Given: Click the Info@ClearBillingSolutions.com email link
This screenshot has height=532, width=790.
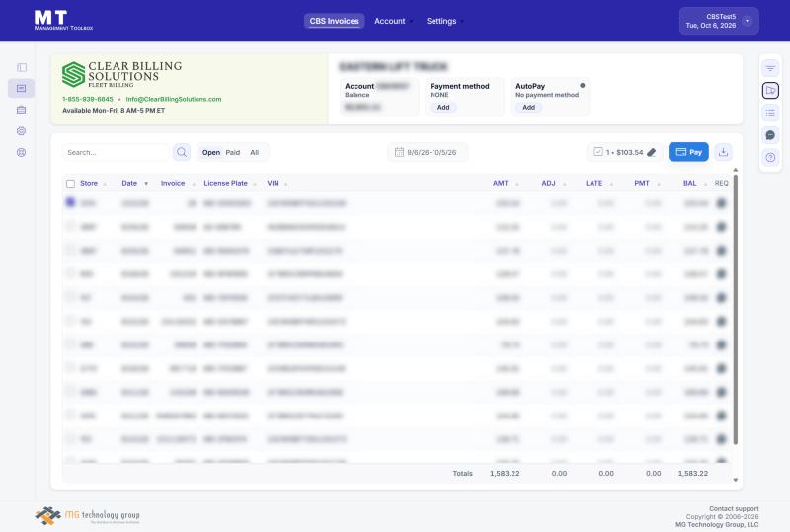Looking at the screenshot, I should point(174,99).
